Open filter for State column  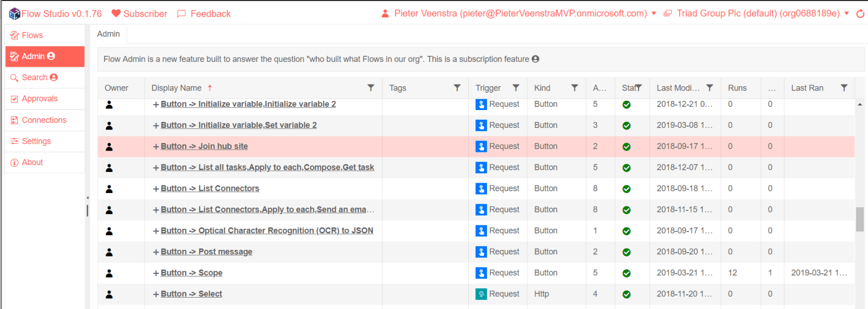[639, 87]
